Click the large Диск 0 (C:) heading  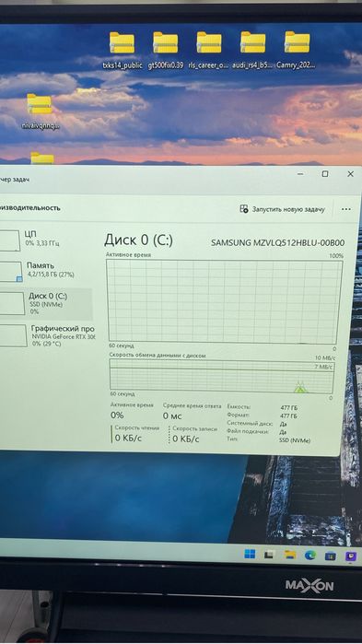(x=138, y=240)
